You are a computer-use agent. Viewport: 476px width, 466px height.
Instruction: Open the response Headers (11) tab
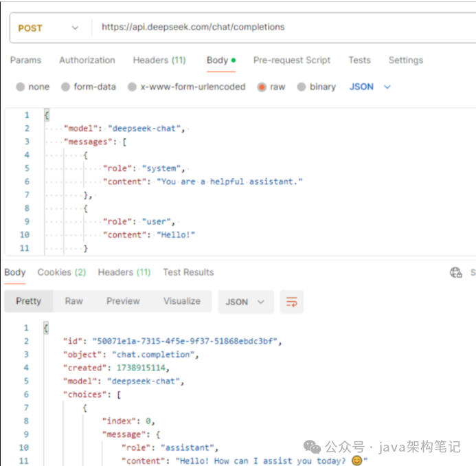(124, 272)
